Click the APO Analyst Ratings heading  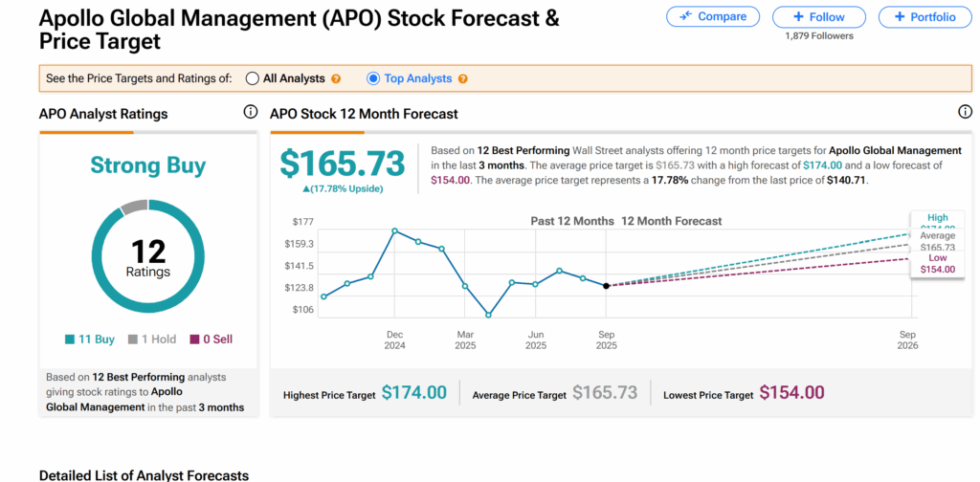103,114
